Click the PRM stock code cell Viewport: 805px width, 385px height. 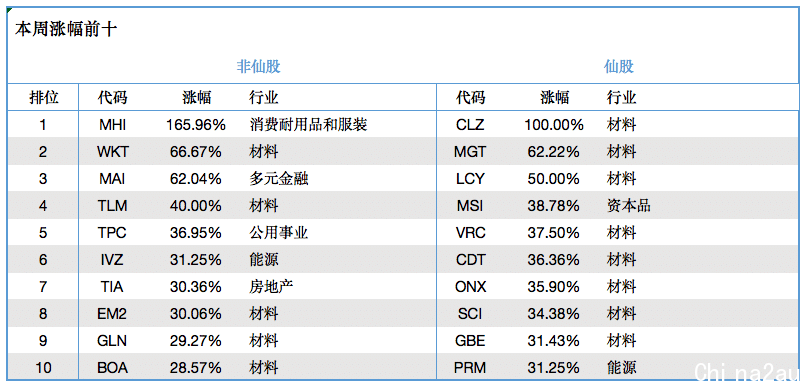(x=470, y=368)
